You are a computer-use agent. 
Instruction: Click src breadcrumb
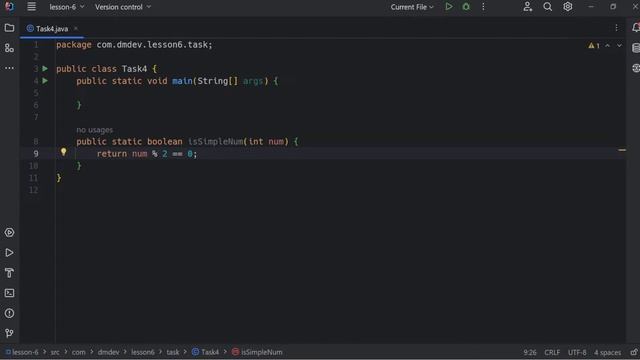pyautogui.click(x=55, y=352)
